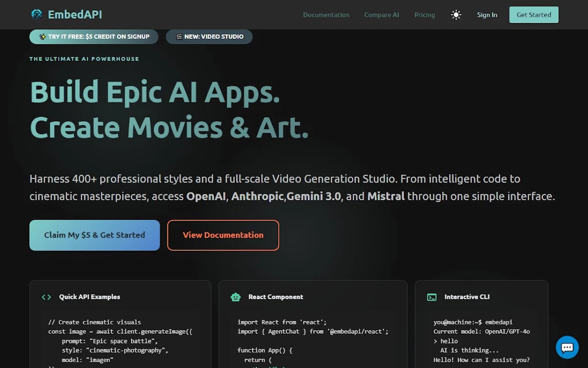Go to the Pricing page
The width and height of the screenshot is (588, 368).
click(425, 15)
